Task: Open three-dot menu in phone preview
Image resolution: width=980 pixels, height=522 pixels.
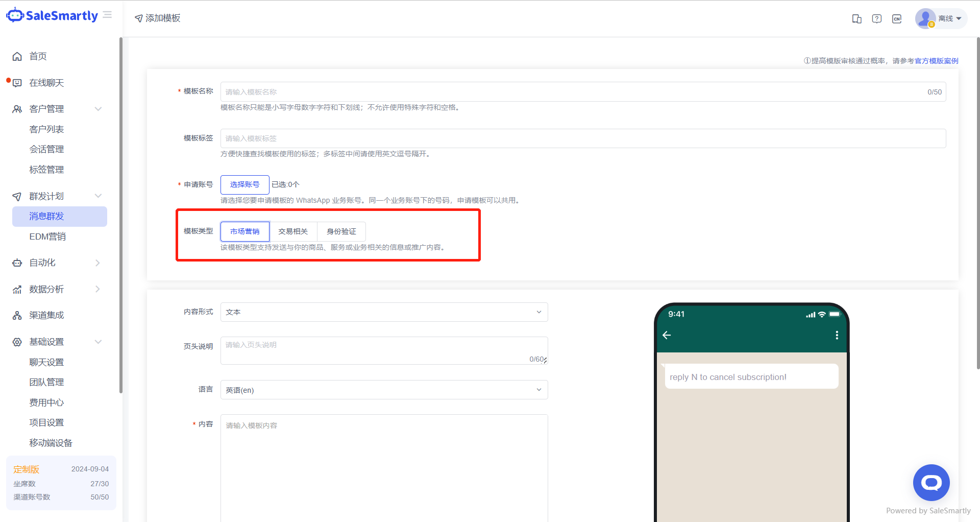Action: coord(837,335)
